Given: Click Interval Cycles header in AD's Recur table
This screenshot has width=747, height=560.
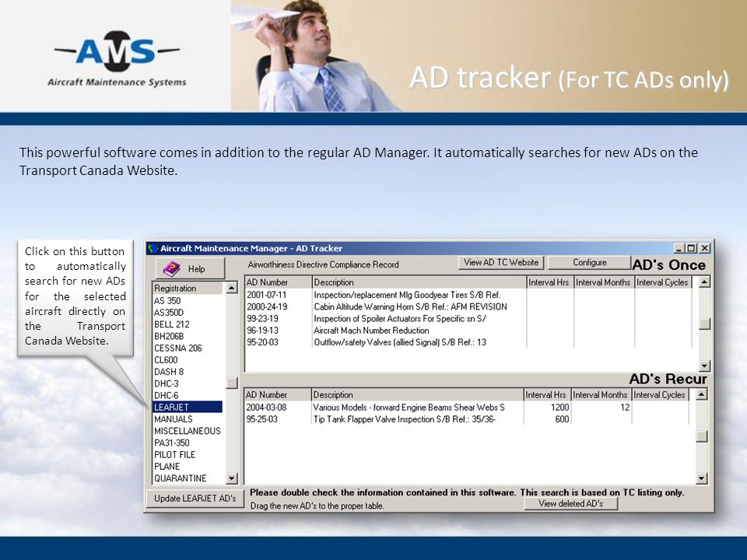Looking at the screenshot, I should click(x=661, y=395).
